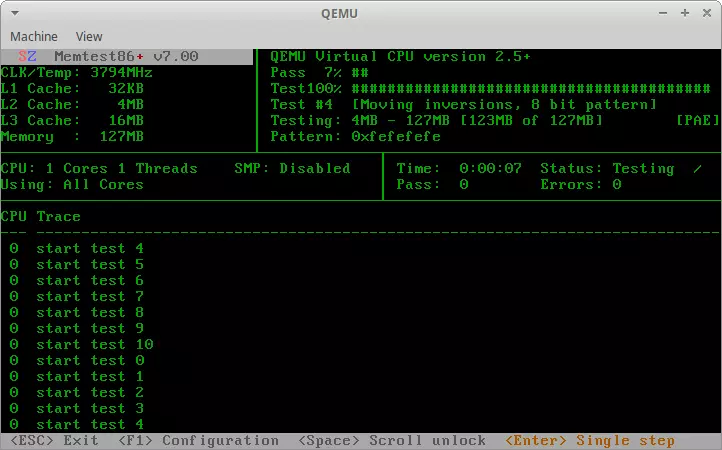Click the start test 0 trace row
The image size is (722, 450).
click(x=76, y=361)
